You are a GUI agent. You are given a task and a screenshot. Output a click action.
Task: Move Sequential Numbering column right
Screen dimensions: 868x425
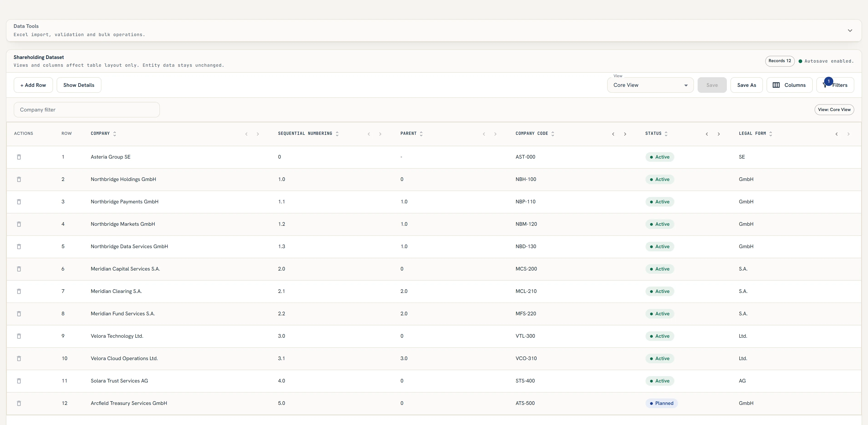(380, 134)
